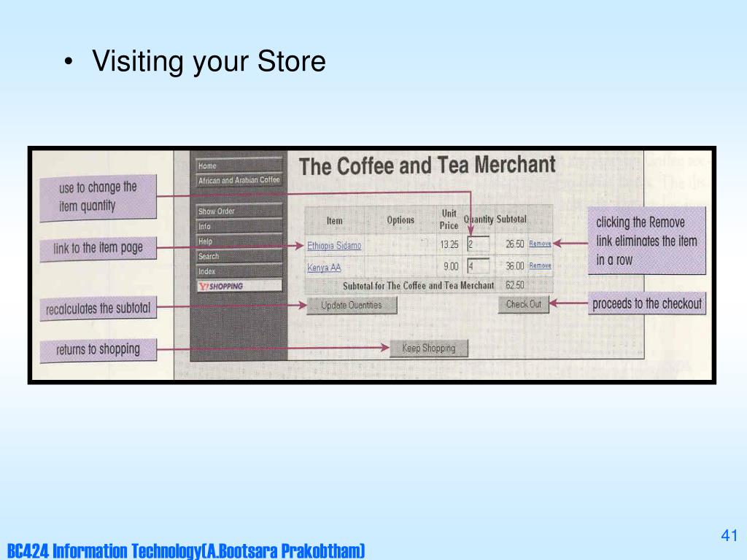Open the Info sidebar item
The width and height of the screenshot is (747, 560).
pyautogui.click(x=239, y=226)
